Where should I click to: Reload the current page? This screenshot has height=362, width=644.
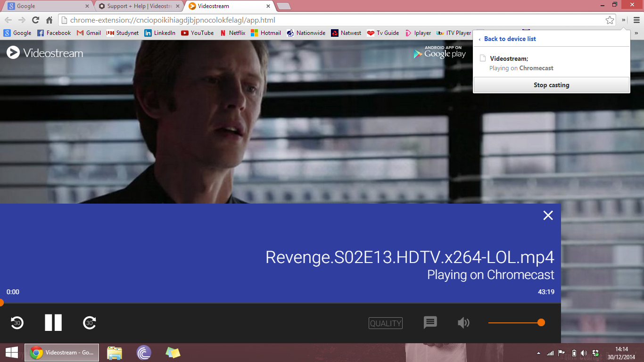(35, 20)
